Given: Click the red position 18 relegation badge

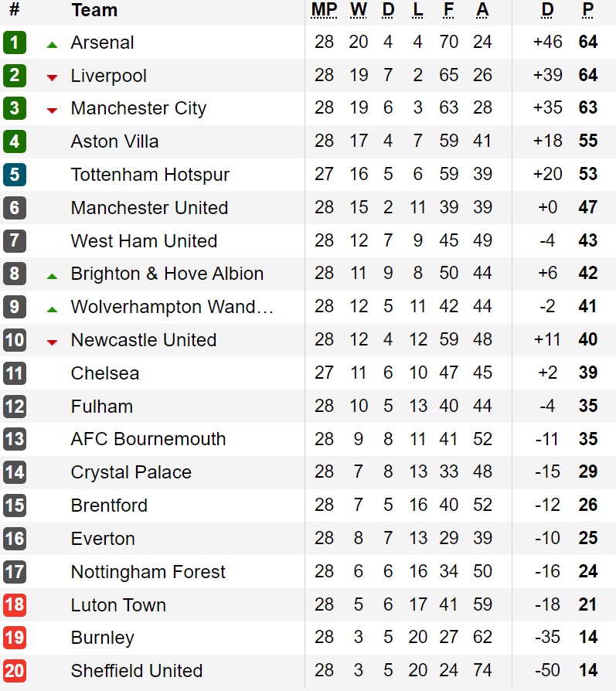Looking at the screenshot, I should 15,604.
